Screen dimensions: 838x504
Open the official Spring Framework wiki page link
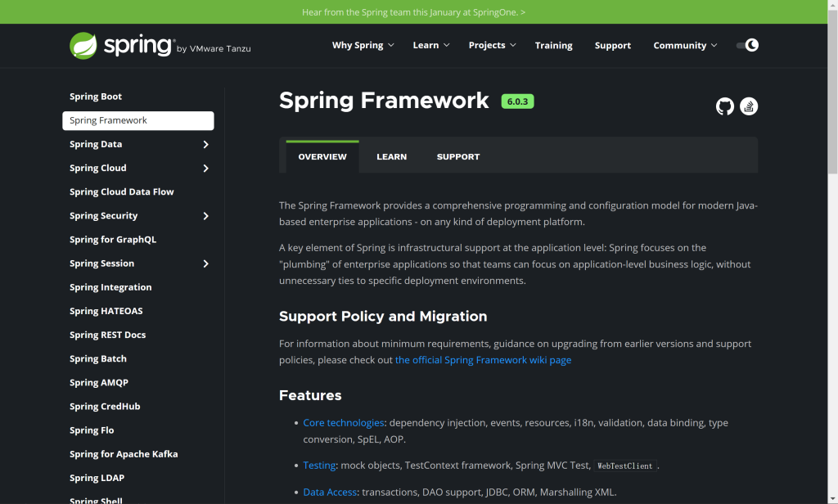point(483,360)
